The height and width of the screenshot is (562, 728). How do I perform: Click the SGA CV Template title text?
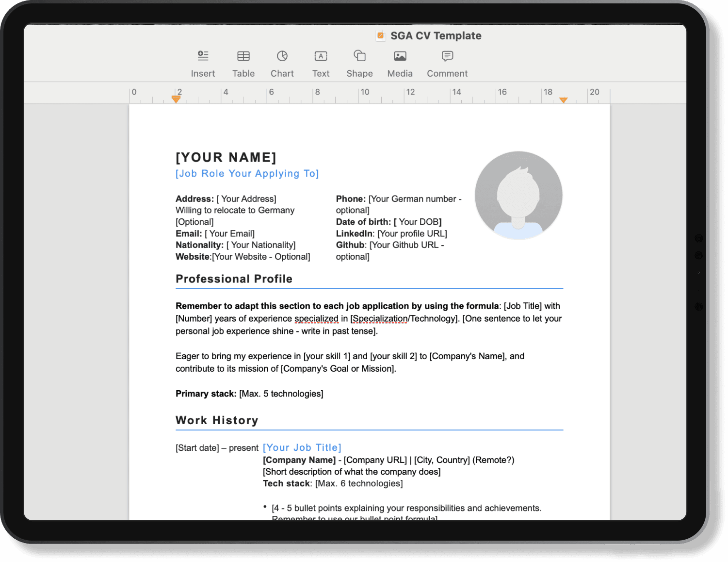pos(436,36)
